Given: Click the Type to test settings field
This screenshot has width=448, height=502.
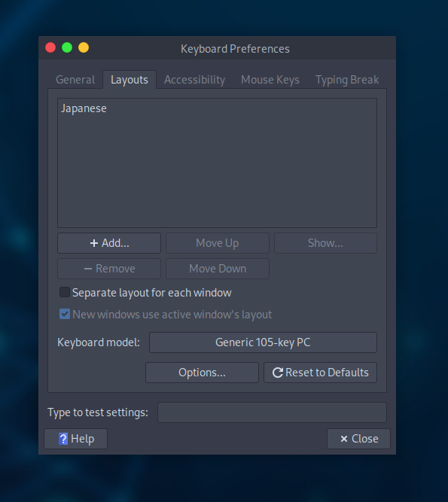Looking at the screenshot, I should coord(272,412).
